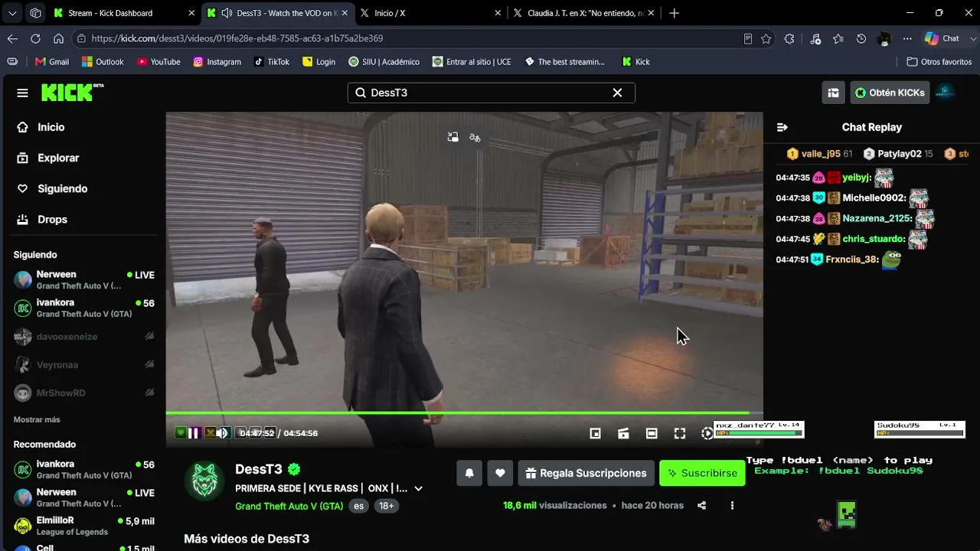Click the 'es' language tag
980x551 pixels.
click(x=358, y=506)
